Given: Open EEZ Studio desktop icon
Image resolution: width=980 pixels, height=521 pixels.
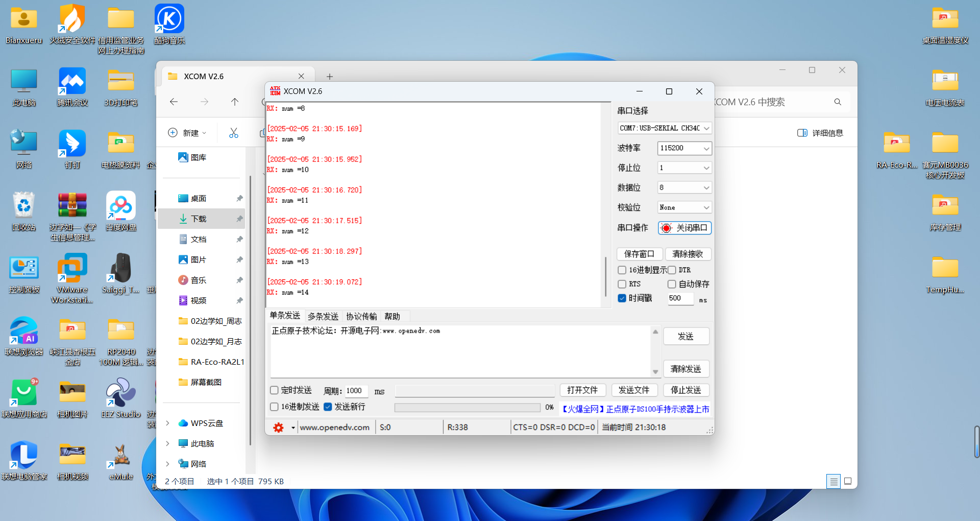Looking at the screenshot, I should click(x=121, y=398).
